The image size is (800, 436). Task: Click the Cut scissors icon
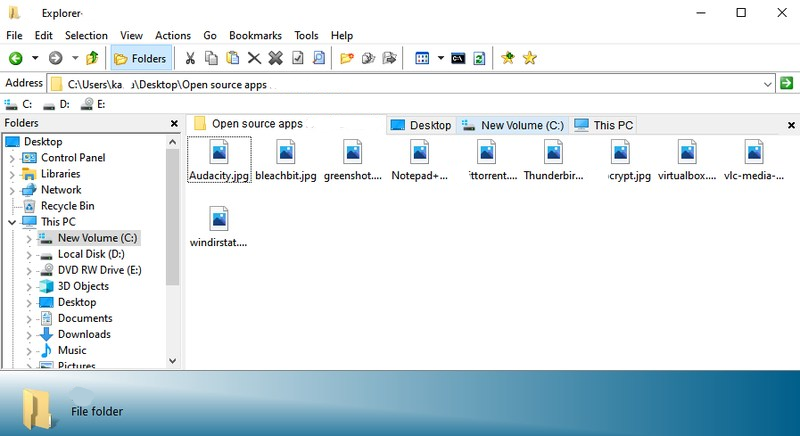coord(190,58)
